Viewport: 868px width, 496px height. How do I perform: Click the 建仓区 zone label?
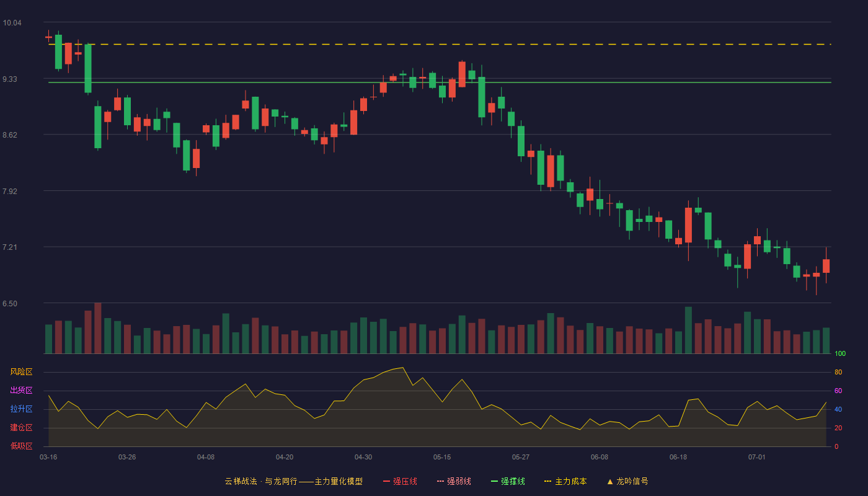click(22, 428)
